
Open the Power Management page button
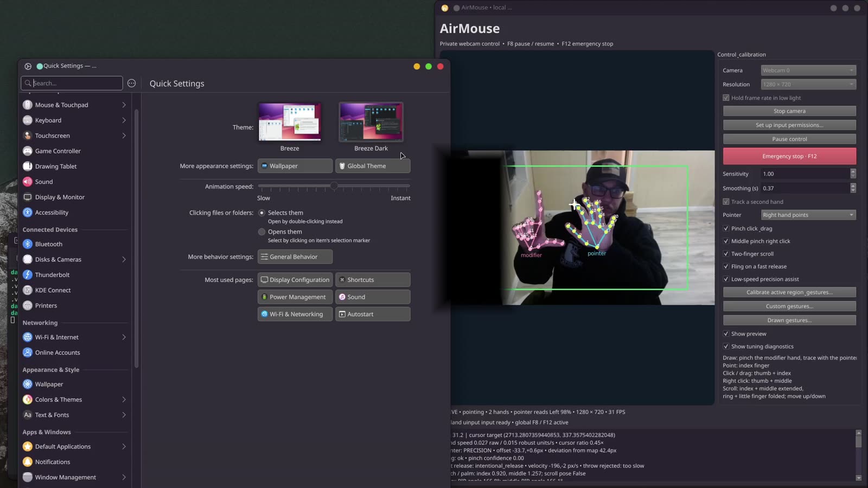(295, 297)
